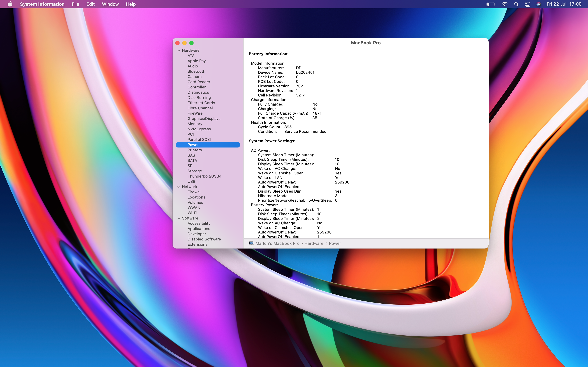This screenshot has height=367, width=588.
Task: Open the Apple menu icon
Action: pos(10,4)
